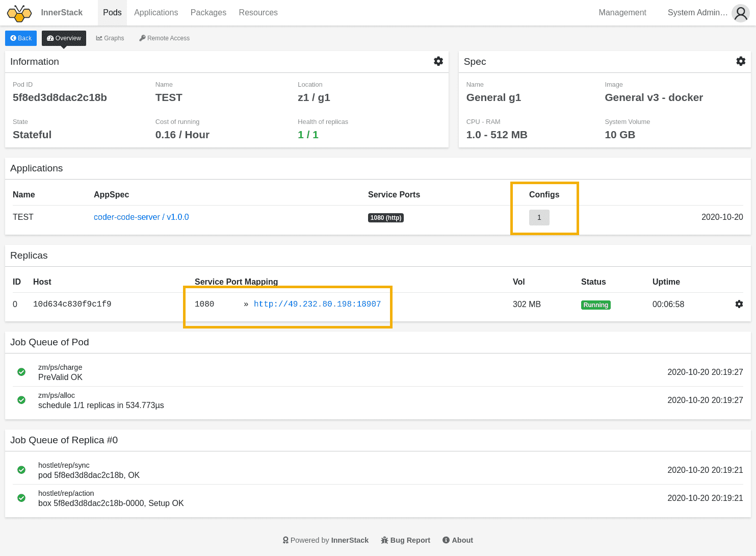
Task: Click the System Admin avatar icon
Action: (740, 13)
